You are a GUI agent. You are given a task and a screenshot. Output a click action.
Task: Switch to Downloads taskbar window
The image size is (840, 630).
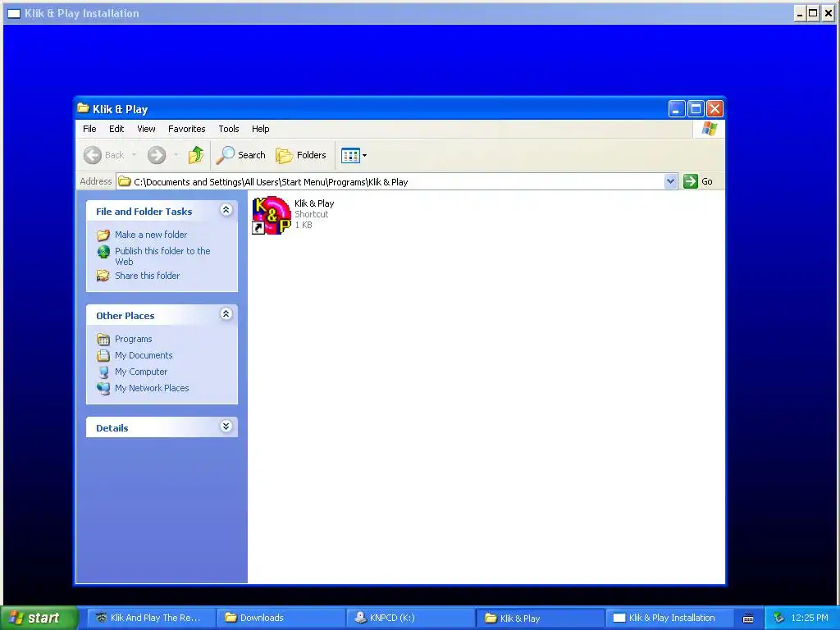tap(281, 618)
